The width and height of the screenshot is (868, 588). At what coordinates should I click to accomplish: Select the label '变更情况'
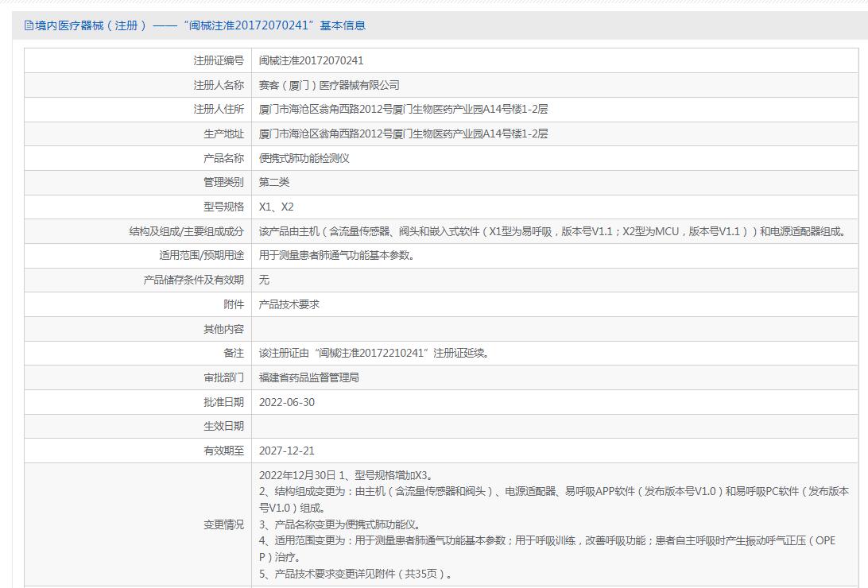(223, 525)
